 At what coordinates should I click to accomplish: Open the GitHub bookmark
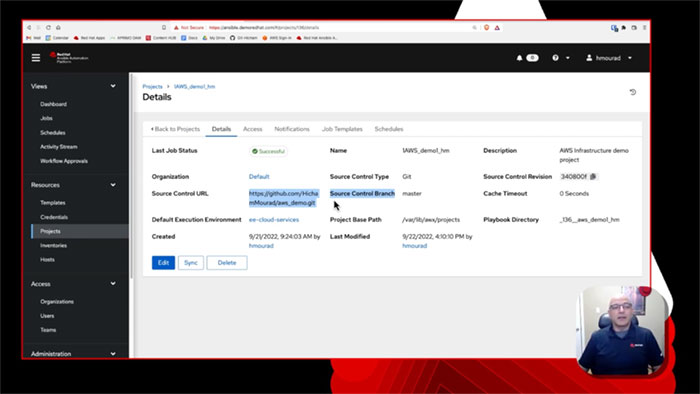point(244,38)
